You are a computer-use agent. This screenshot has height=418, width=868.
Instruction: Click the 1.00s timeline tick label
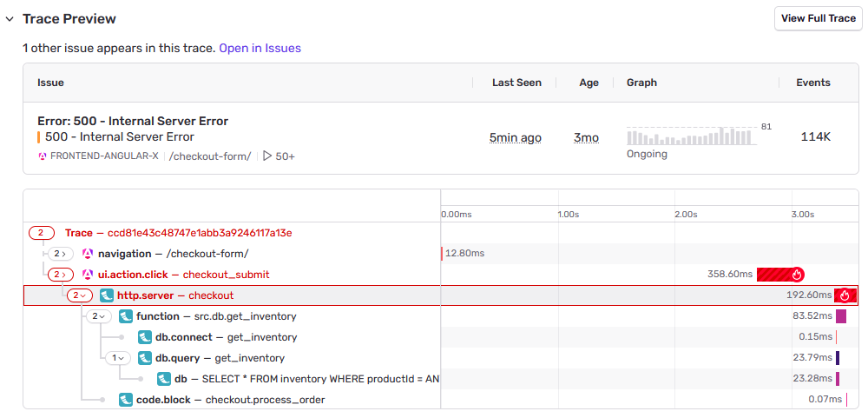[568, 214]
